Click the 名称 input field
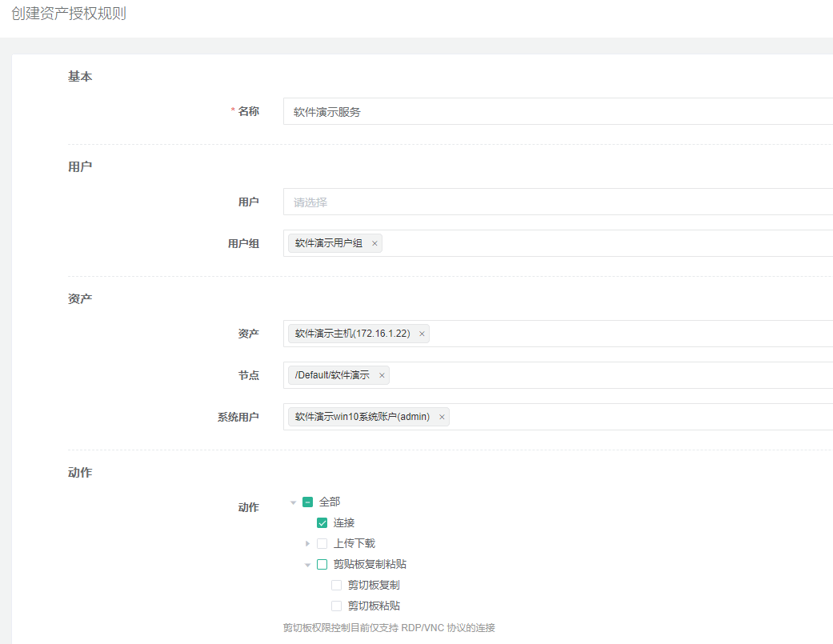The width and height of the screenshot is (833, 644). pyautogui.click(x=558, y=111)
